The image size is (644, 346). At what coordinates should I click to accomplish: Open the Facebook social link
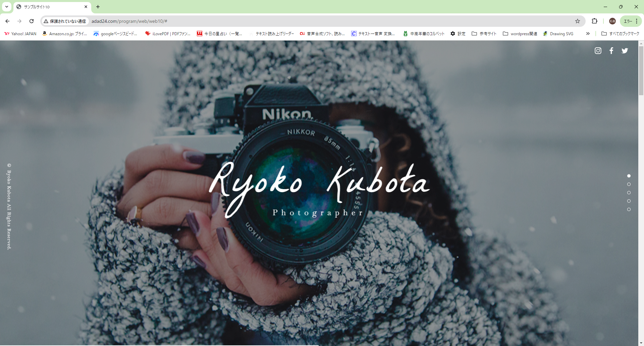(x=611, y=51)
